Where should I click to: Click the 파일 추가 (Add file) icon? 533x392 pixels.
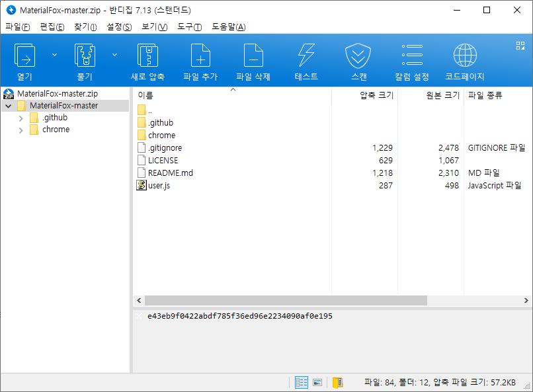[200, 56]
